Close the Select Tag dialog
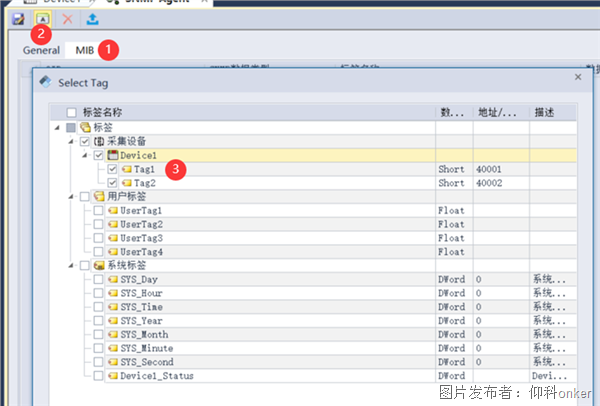600x406 pixels. tap(578, 77)
